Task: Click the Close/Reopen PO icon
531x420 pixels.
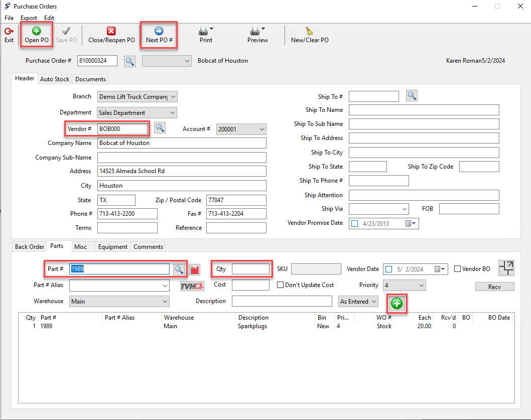Action: pyautogui.click(x=111, y=31)
